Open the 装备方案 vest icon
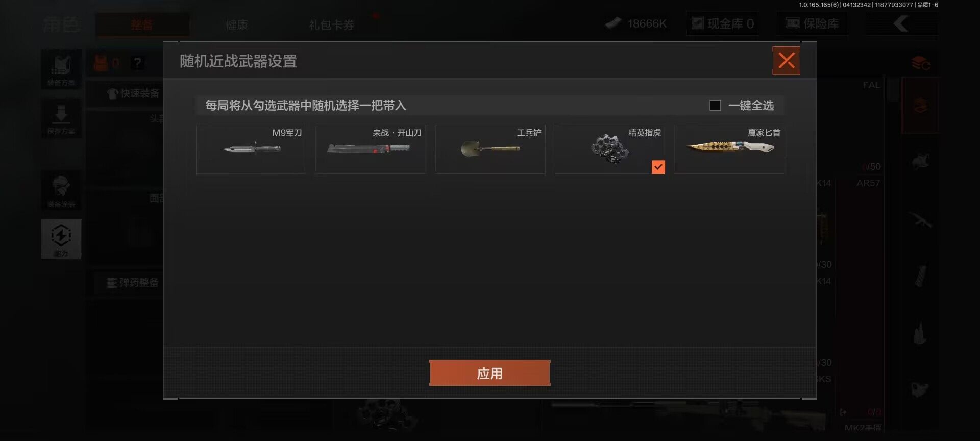 61,69
